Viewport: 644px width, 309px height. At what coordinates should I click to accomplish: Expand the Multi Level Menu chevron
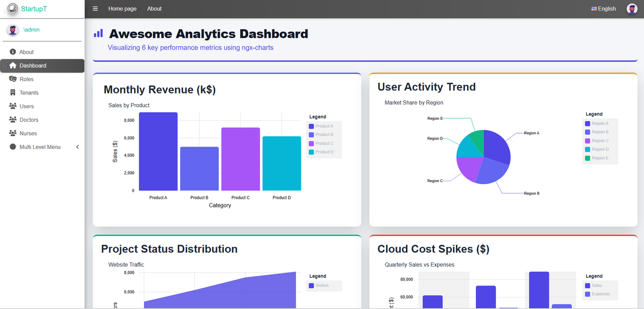click(x=77, y=147)
